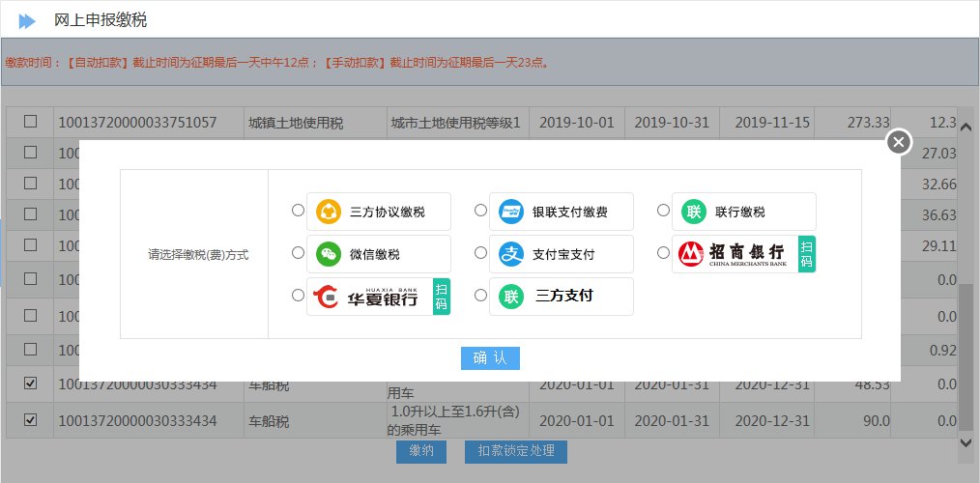This screenshot has width=980, height=483.
Task: Click the 联行缴税 label text
Action: (x=740, y=213)
